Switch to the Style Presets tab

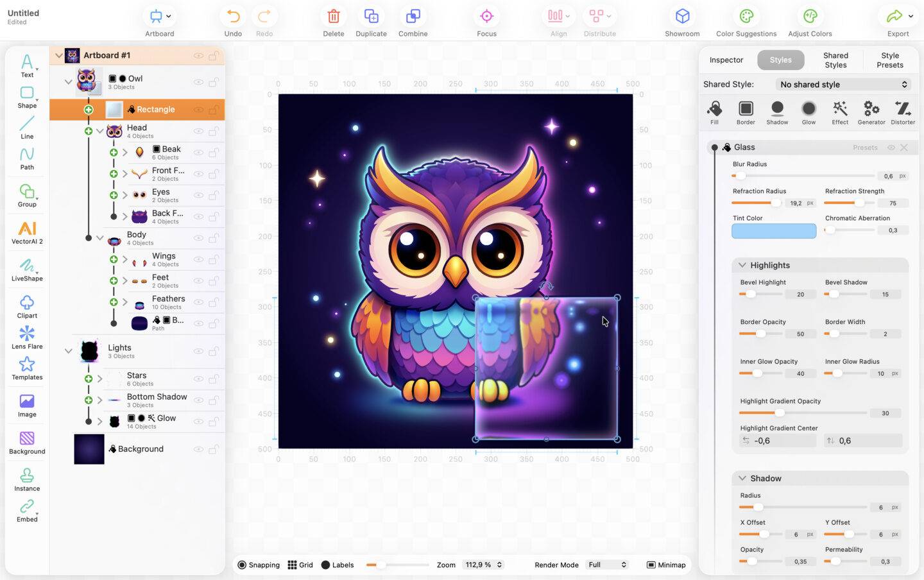[x=890, y=60]
